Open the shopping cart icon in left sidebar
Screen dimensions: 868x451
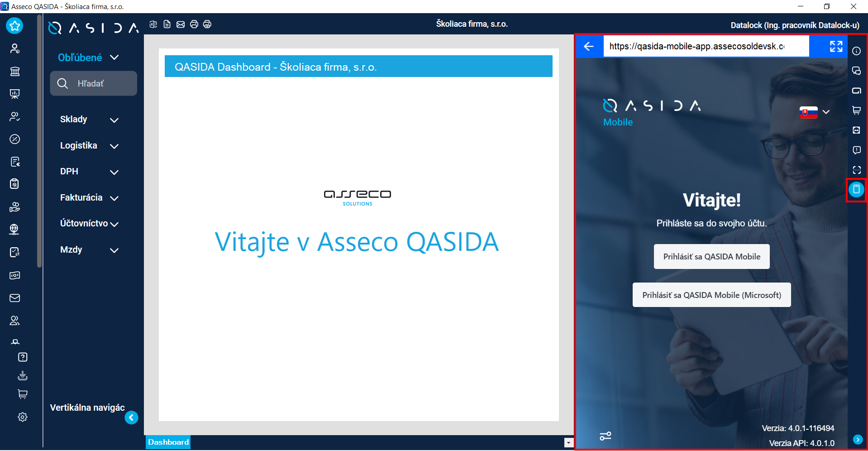coord(23,394)
